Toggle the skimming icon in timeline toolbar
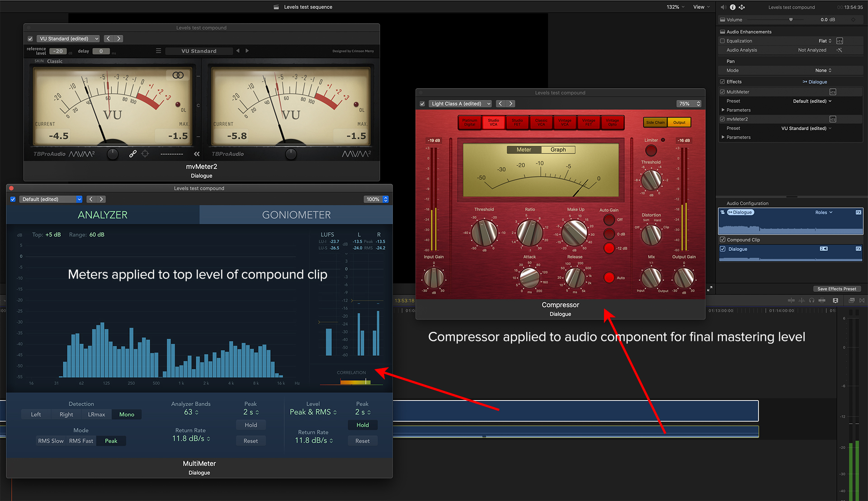 (791, 300)
